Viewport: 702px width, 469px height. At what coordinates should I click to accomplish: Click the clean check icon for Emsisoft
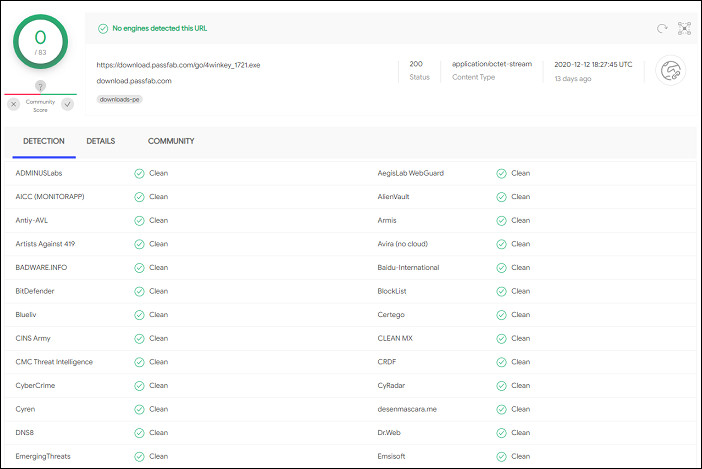(501, 456)
